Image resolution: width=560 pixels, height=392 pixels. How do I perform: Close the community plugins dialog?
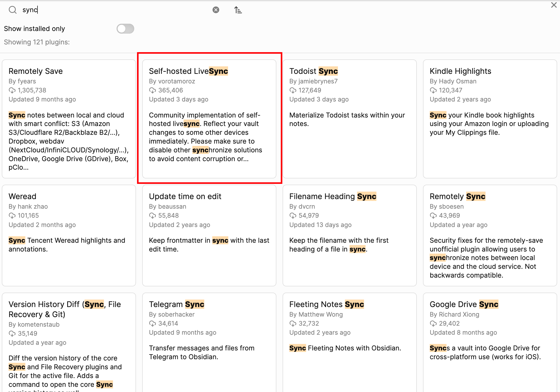pos(554,5)
